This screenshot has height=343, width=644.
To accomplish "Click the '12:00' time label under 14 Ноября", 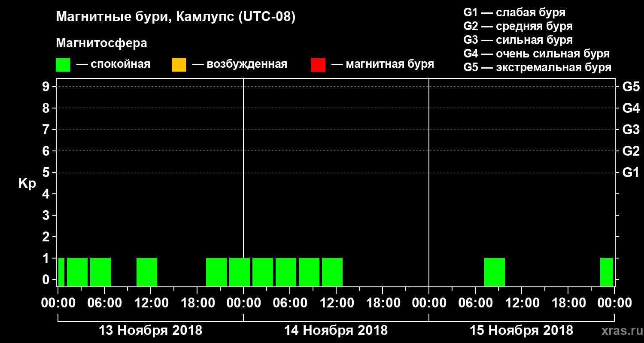I will (336, 303).
